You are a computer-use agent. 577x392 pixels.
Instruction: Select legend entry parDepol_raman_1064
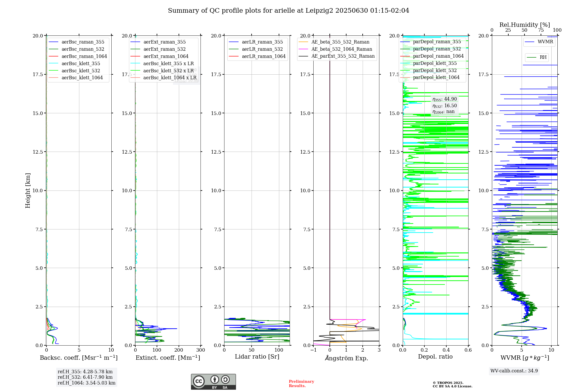[432, 56]
